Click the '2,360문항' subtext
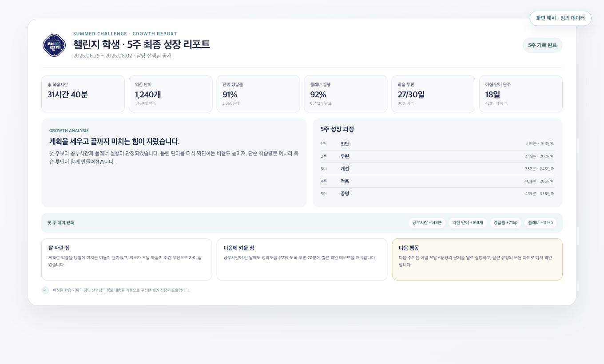Image resolution: width=604 pixels, height=364 pixels. click(x=231, y=103)
